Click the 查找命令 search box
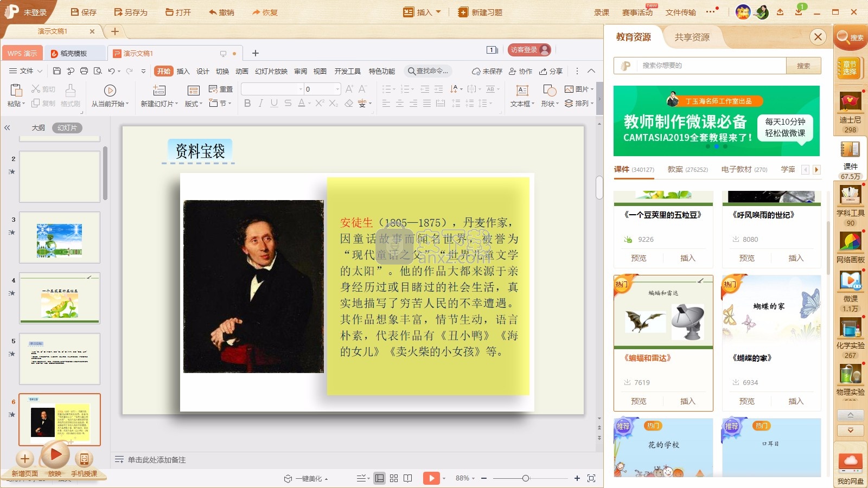The height and width of the screenshot is (488, 868). 428,71
